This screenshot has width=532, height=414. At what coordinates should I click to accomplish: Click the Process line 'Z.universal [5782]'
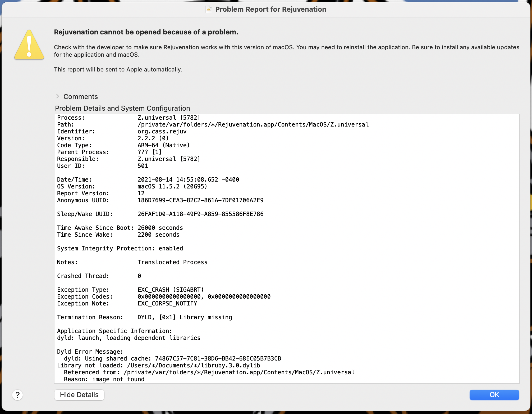click(169, 118)
